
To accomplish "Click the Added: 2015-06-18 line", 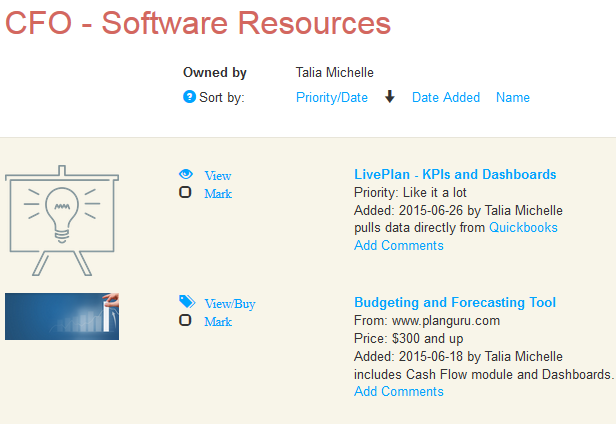I will (458, 356).
